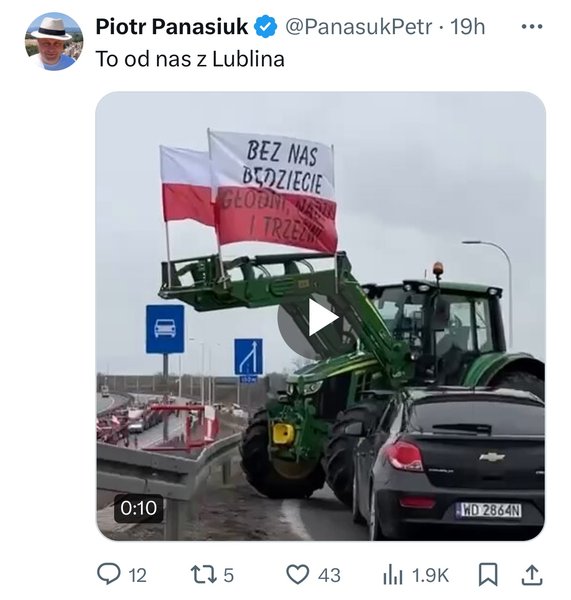Open analytics via the views bar icon
The width and height of the screenshot is (571, 600).
tap(392, 575)
